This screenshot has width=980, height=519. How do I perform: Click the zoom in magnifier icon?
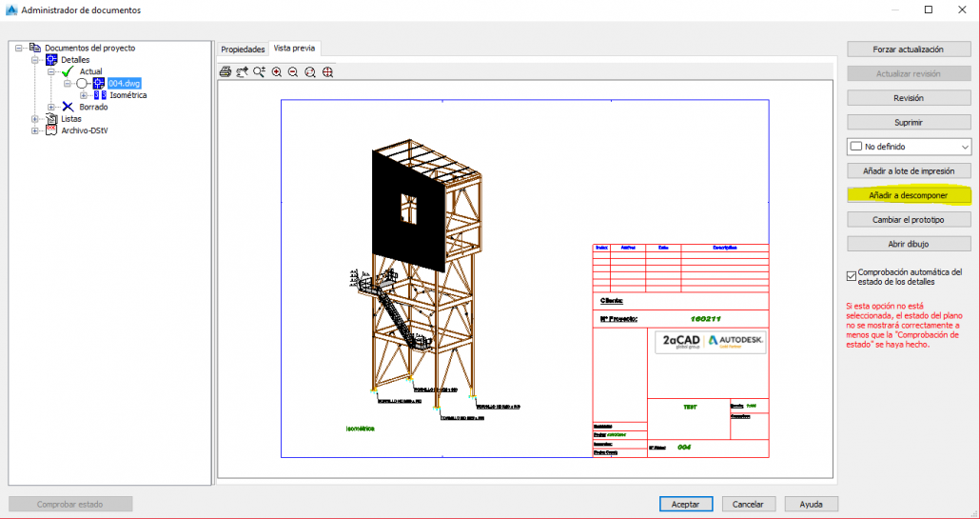[277, 71]
